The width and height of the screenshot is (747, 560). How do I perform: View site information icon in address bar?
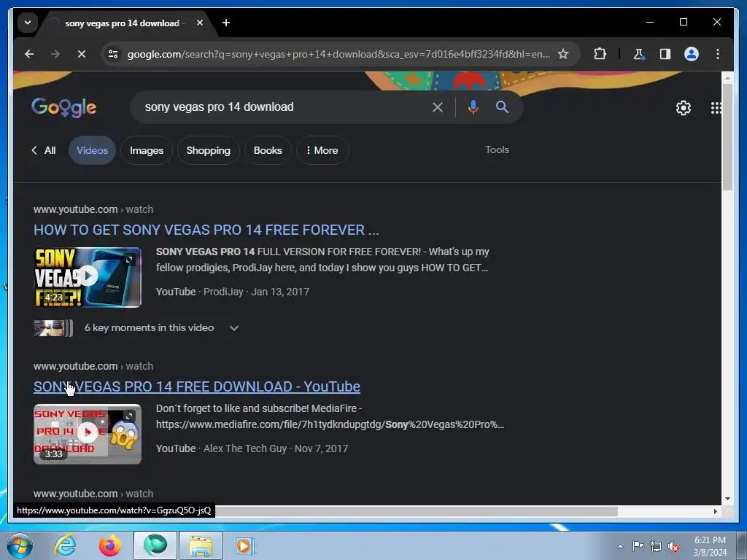tap(113, 54)
